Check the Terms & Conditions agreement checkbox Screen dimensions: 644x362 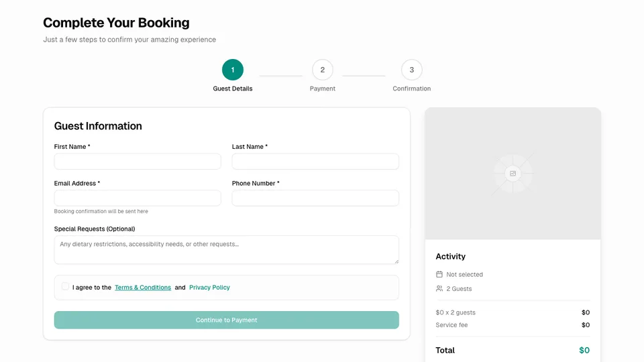65,286
